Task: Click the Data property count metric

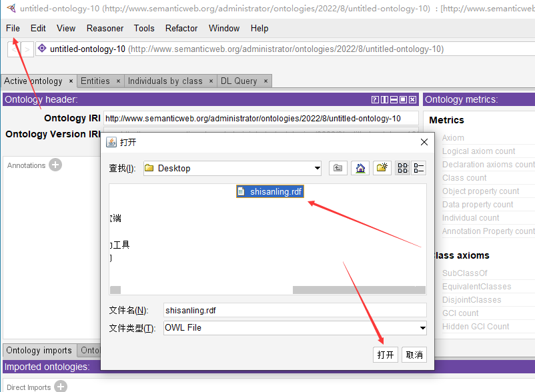Action: click(478, 204)
